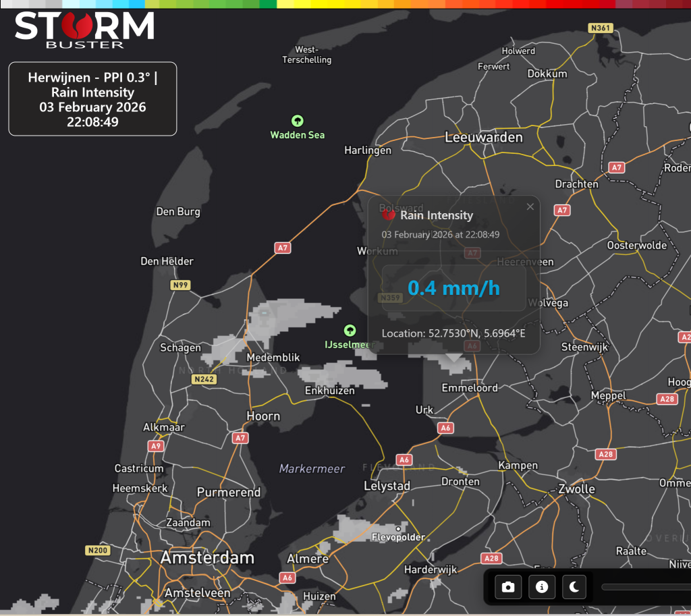Click the Castricum town label
Viewport: 691px width, 616px height.
139,468
